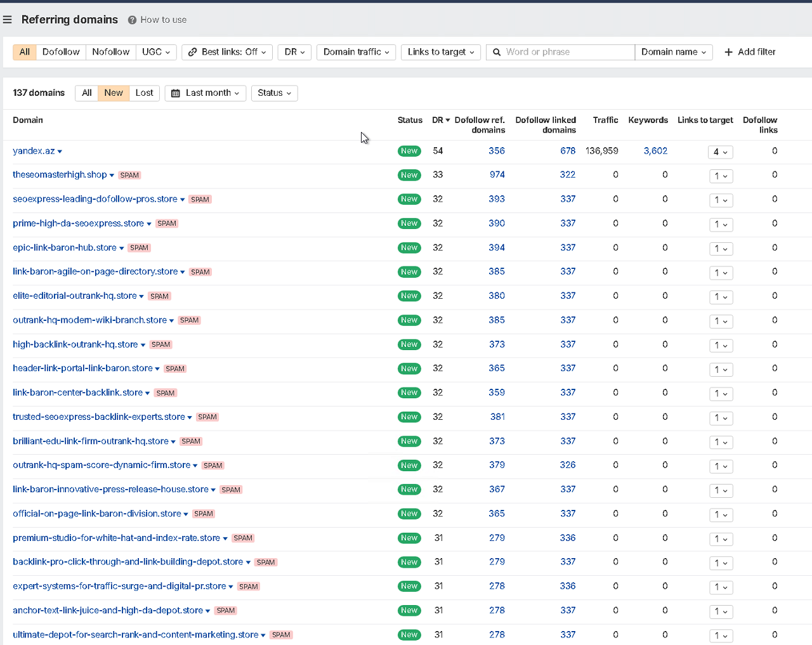Click the search magnifier icon
The height and width of the screenshot is (645, 812).
pos(497,52)
